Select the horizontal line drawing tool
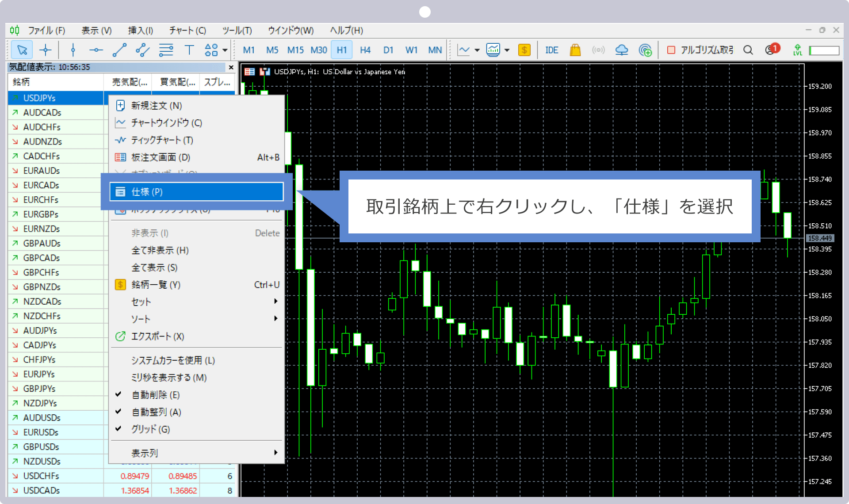This screenshot has width=849, height=504. tap(96, 50)
